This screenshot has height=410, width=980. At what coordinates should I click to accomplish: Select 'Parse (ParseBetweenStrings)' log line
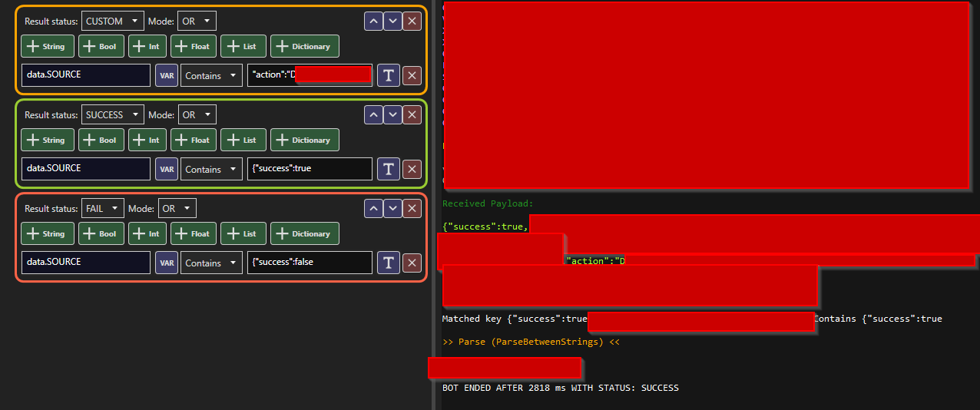click(x=531, y=342)
